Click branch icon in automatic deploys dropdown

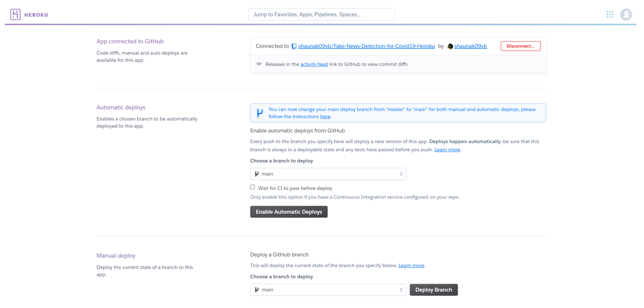pyautogui.click(x=257, y=174)
